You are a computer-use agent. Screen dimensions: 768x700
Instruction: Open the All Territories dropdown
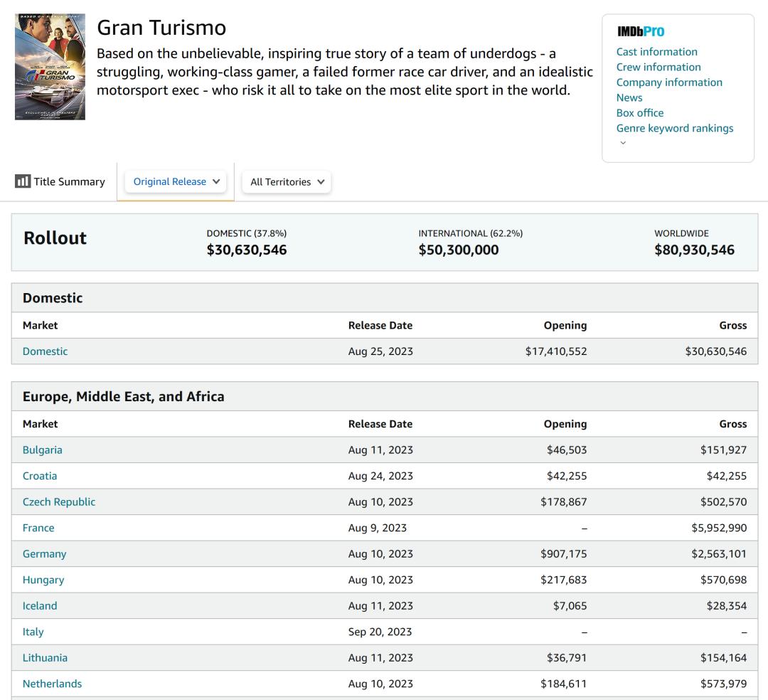click(287, 182)
